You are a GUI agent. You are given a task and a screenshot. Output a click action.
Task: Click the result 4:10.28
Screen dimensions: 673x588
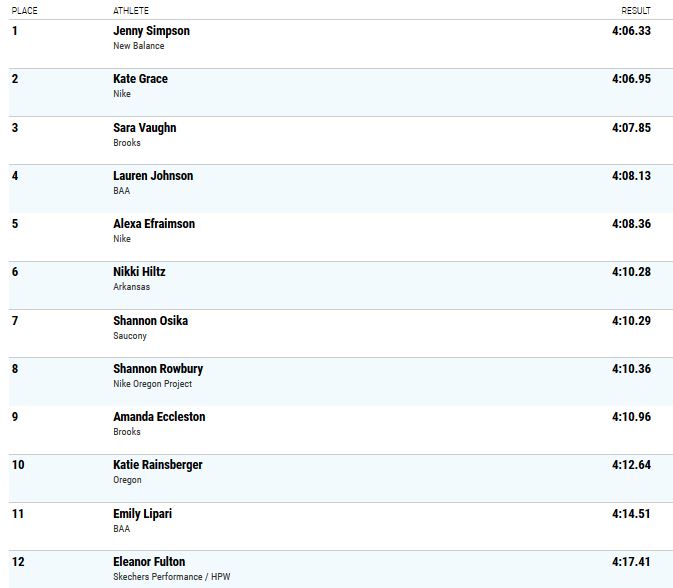(x=631, y=272)
